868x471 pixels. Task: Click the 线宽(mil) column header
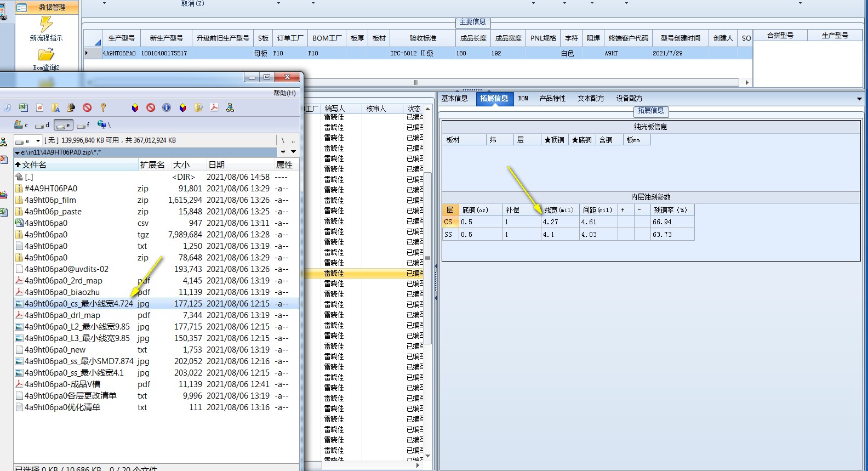(x=559, y=210)
